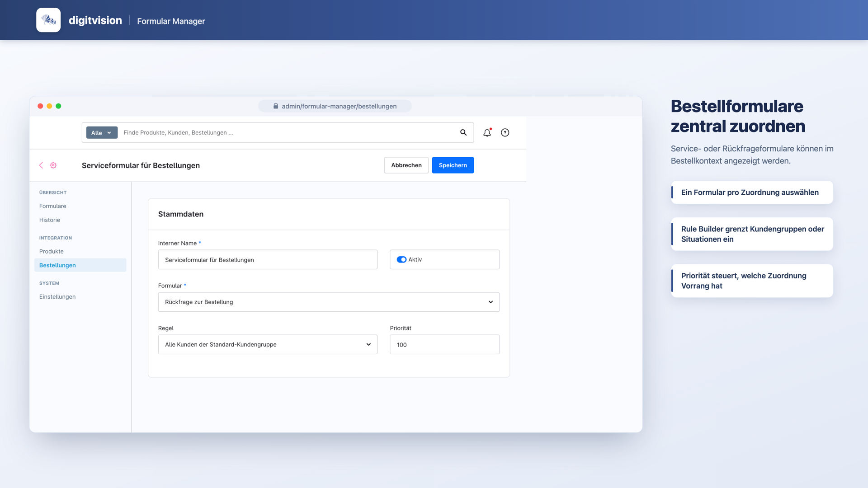868x488 pixels.
Task: Click the red close window dot
Action: click(x=40, y=106)
